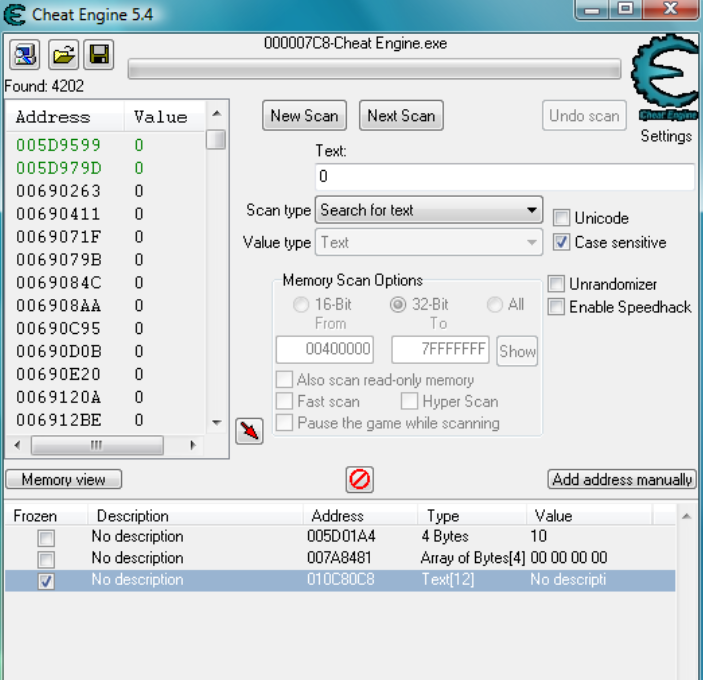Check Also scan read-only memory
703x680 pixels.
(x=284, y=379)
